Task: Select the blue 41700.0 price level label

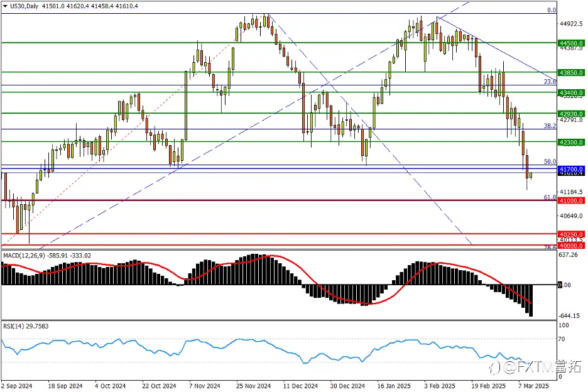Action: pos(571,170)
